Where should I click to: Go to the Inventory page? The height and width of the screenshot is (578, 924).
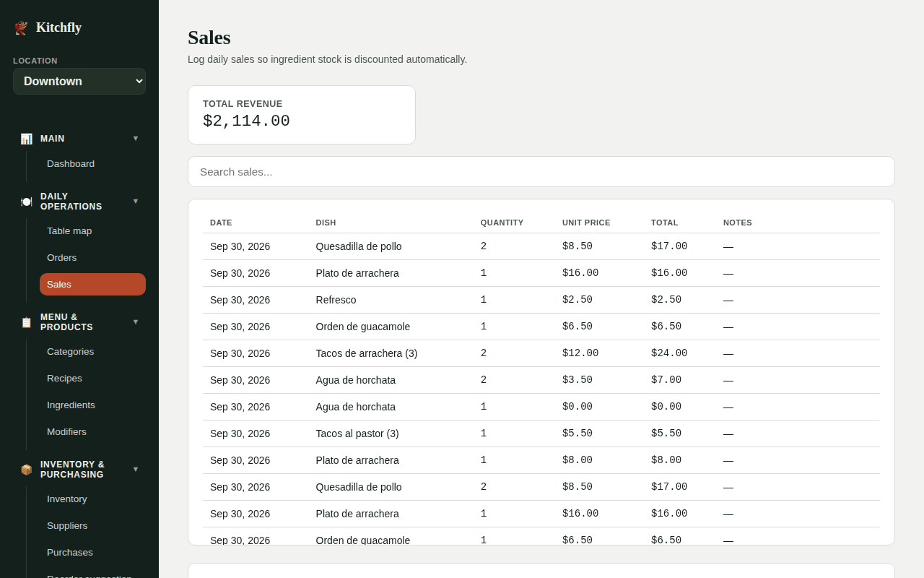click(92, 499)
